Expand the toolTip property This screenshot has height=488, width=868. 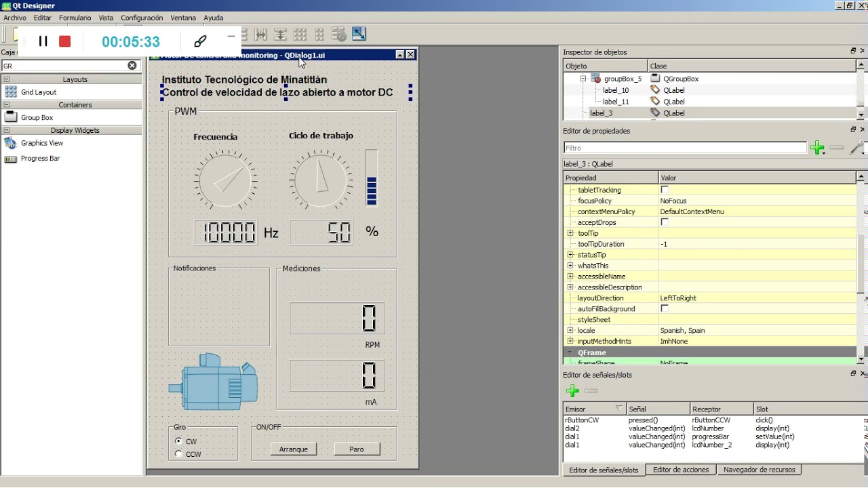tap(570, 233)
